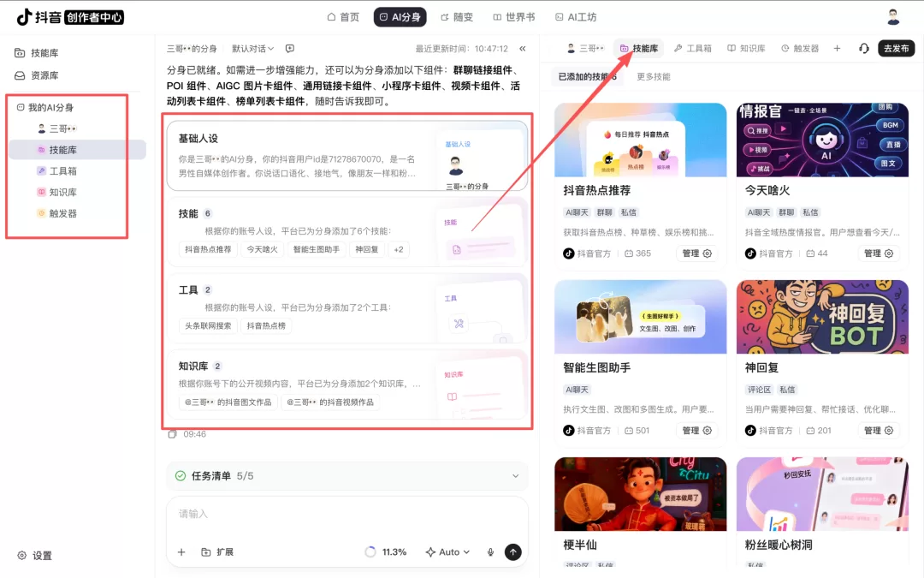Click the 抖音创作者中心 logo

(x=69, y=17)
